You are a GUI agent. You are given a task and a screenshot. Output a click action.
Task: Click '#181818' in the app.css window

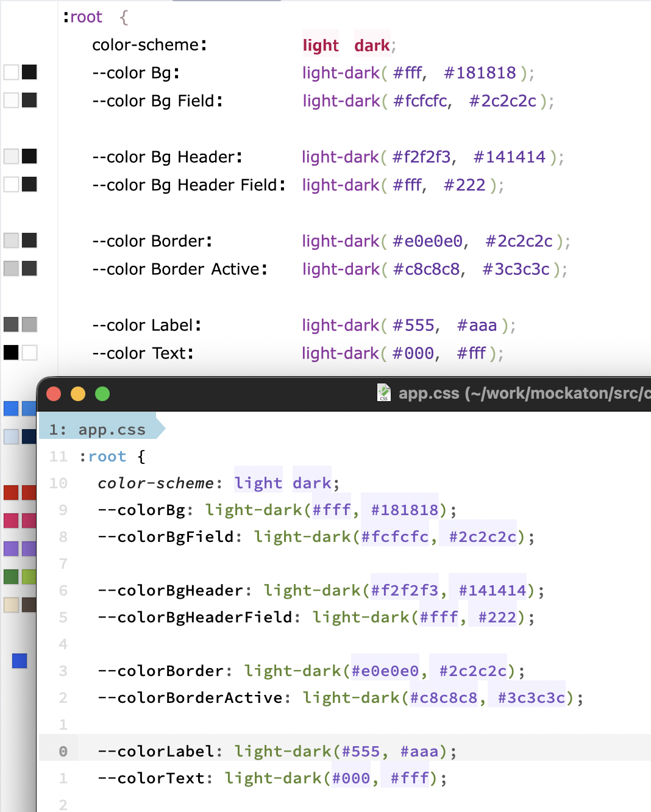tap(405, 510)
